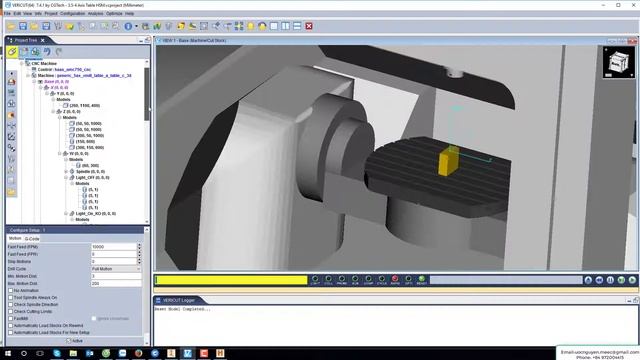Enable Tool Spindle Always On checkbox
Viewport: 640px width, 360px height.
[11, 298]
